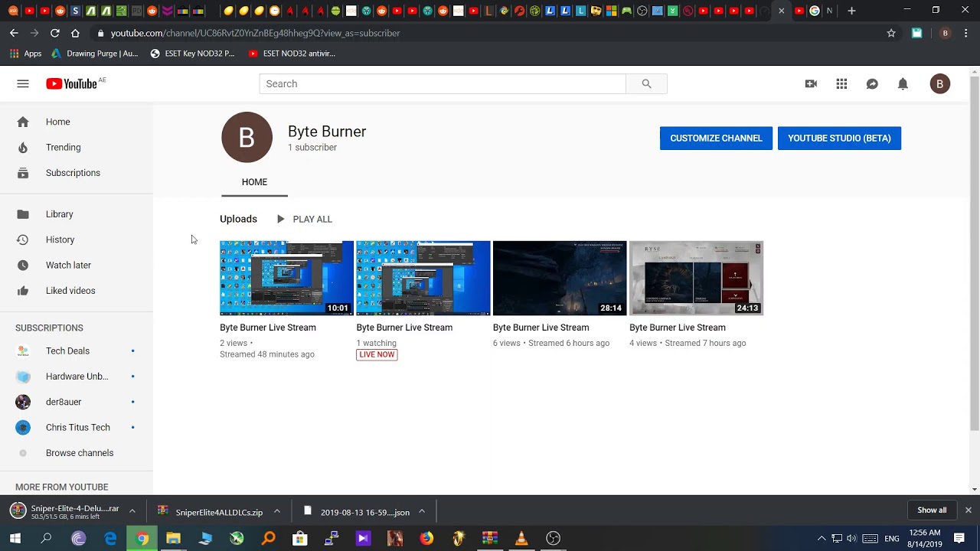This screenshot has height=551, width=980.
Task: Open the messages share icon
Action: (872, 83)
